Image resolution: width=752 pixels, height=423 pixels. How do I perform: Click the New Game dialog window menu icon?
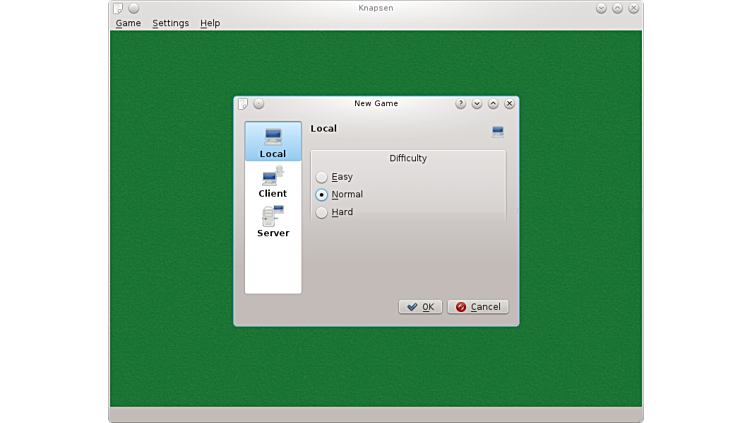[x=243, y=103]
